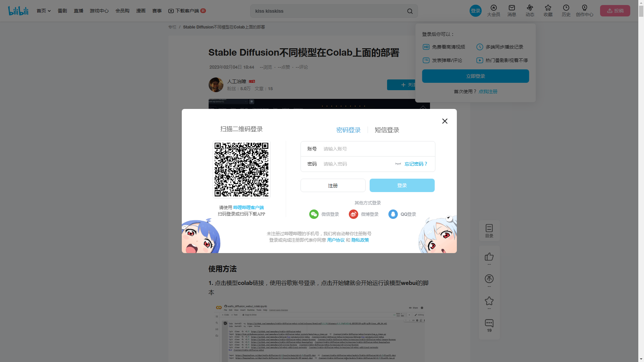Open the 大会员 icon
Image resolution: width=644 pixels, height=362 pixels.
pyautogui.click(x=494, y=8)
